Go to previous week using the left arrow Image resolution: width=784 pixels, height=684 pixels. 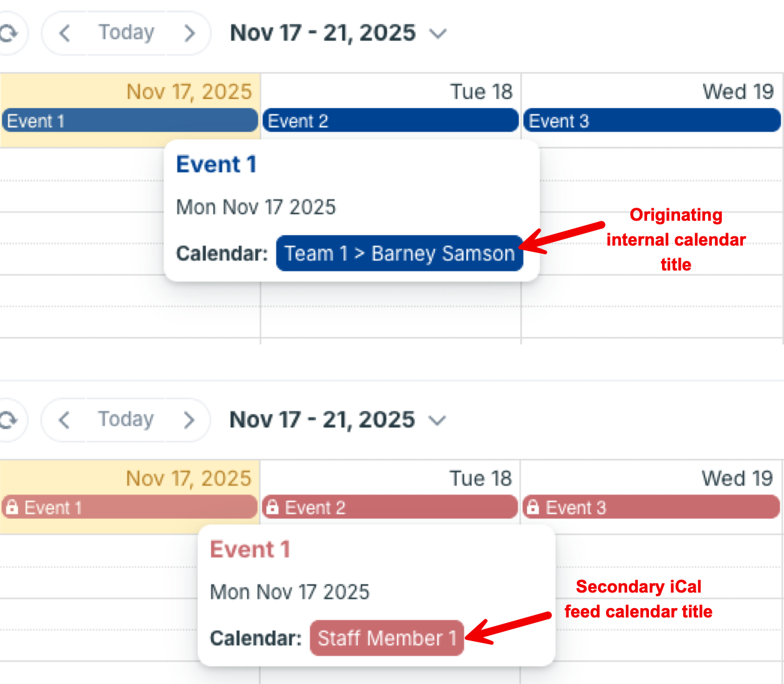click(x=65, y=32)
